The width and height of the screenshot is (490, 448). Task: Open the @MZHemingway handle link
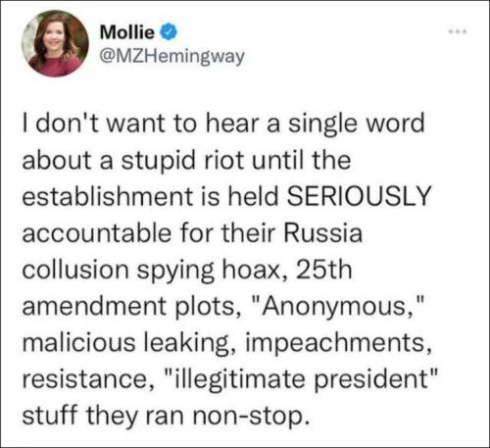[172, 57]
